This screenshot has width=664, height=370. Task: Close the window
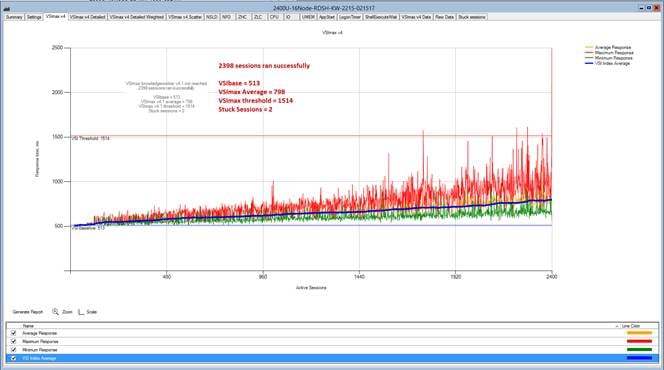pos(656,8)
